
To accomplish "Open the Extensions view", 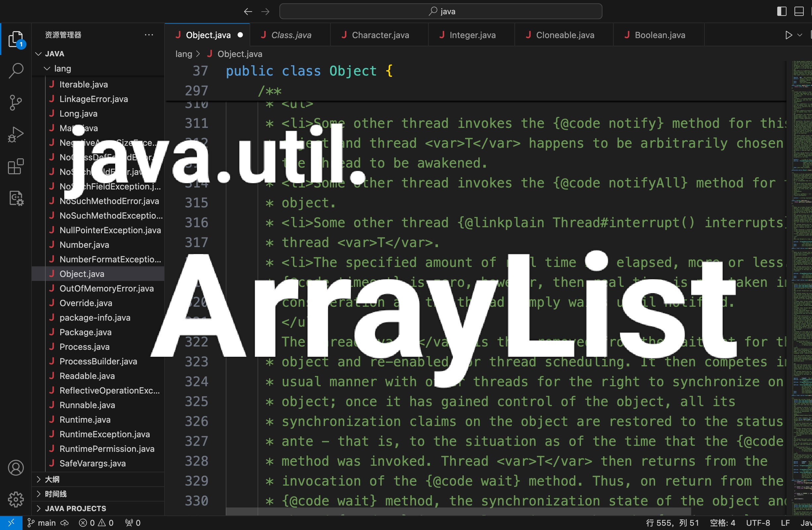I will pyautogui.click(x=16, y=166).
